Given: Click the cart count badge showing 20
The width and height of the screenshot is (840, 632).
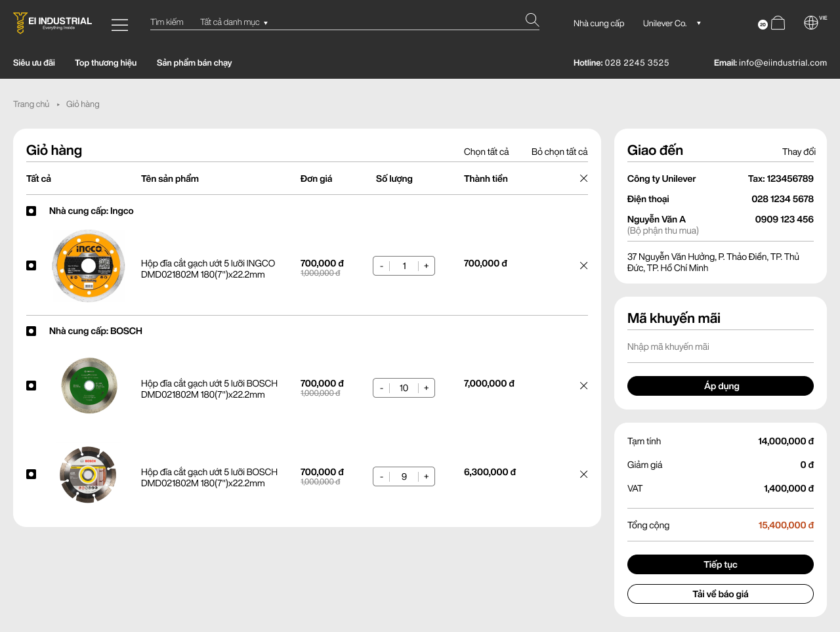Looking at the screenshot, I should click(x=763, y=24).
